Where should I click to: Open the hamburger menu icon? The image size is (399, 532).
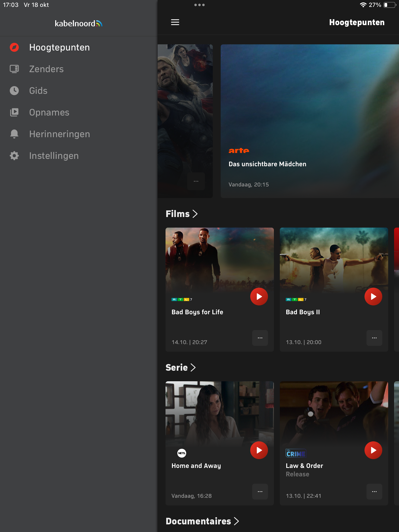175,22
